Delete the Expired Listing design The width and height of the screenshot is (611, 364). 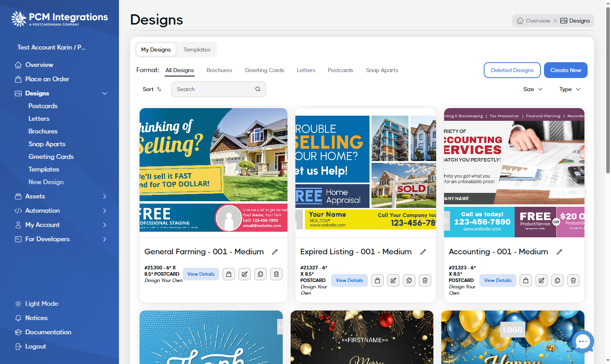[x=425, y=280]
